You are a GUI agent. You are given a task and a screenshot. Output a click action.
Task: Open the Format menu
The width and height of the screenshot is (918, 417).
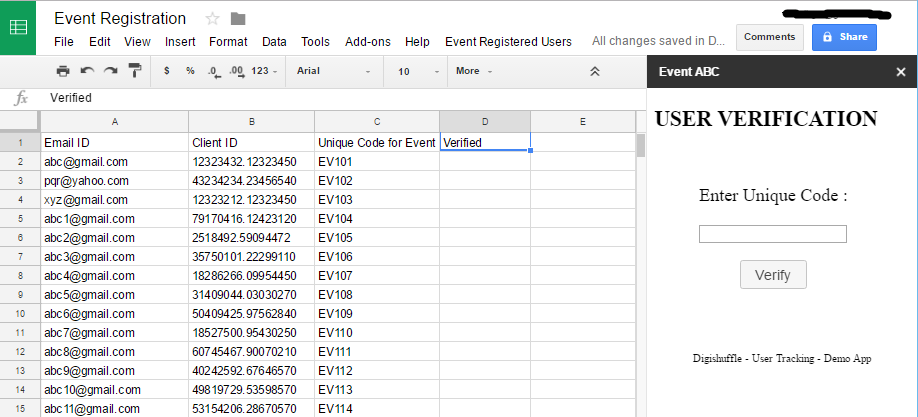pos(228,42)
